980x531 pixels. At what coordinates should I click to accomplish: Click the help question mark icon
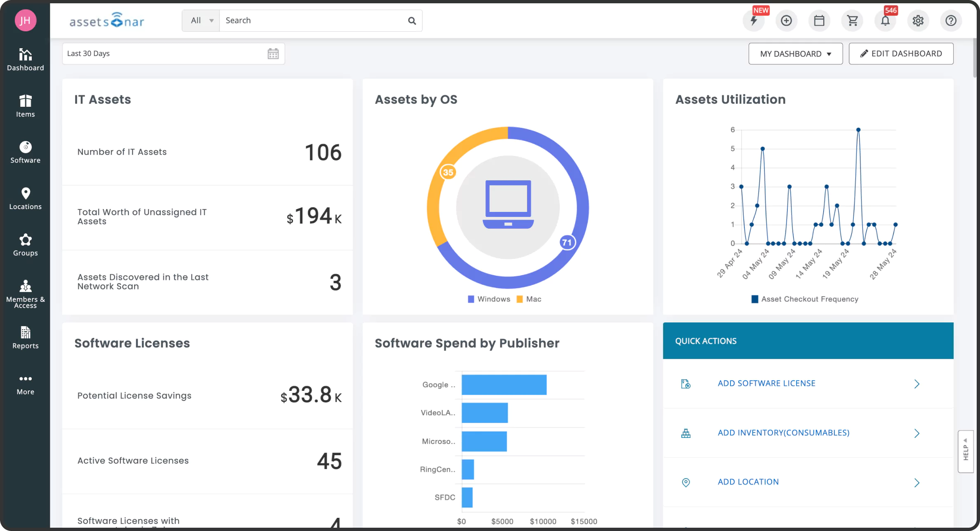(x=951, y=21)
